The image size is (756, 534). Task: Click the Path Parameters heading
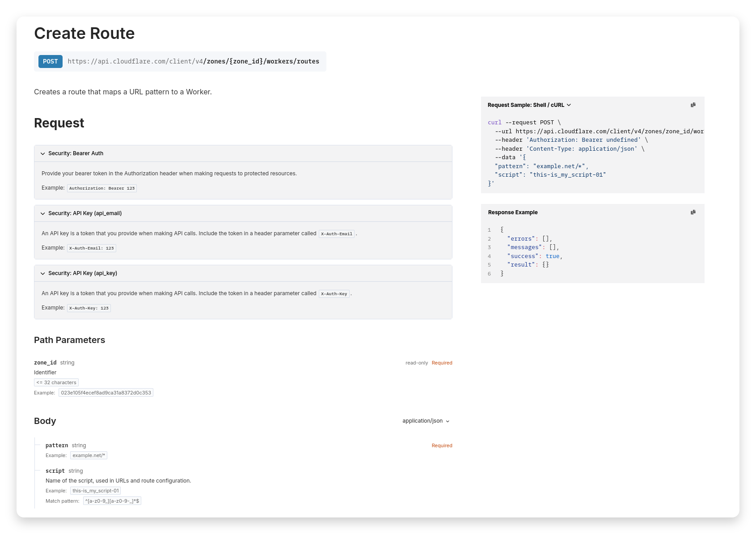point(70,340)
